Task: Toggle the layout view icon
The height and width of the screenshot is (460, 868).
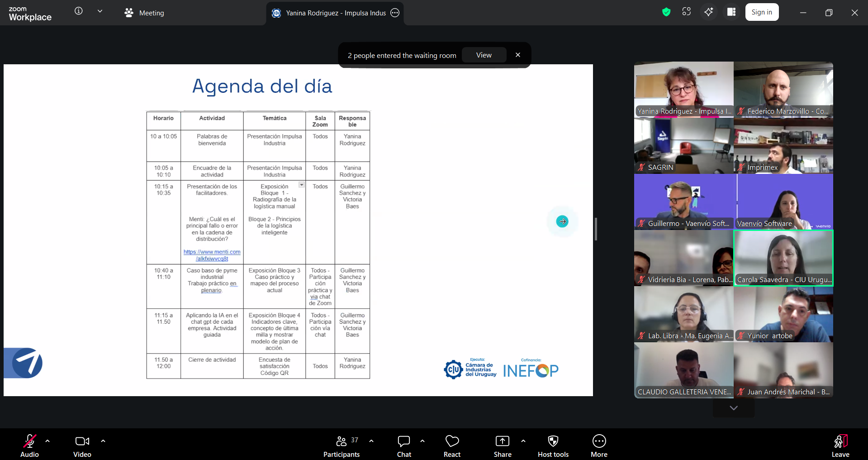Action: coord(731,12)
